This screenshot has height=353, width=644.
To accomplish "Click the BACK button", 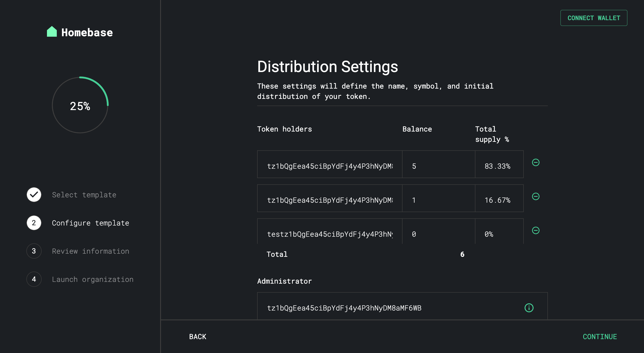I will [x=197, y=336].
